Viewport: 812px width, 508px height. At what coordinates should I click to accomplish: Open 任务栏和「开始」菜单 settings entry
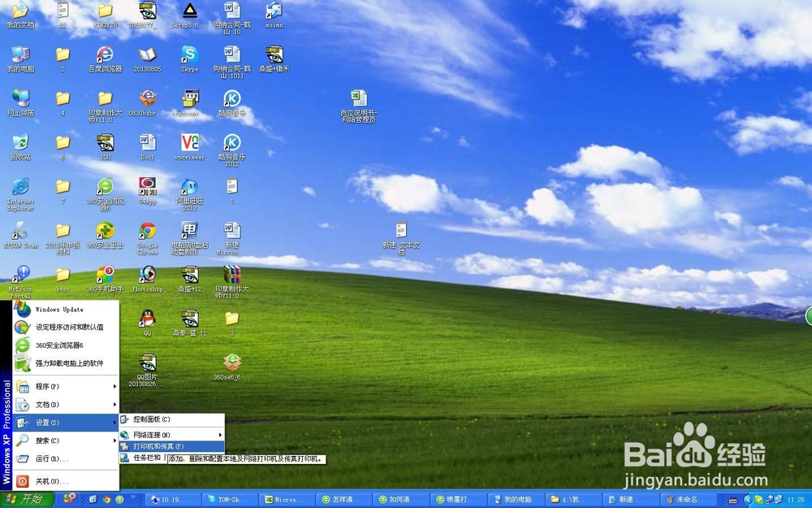[x=144, y=458]
